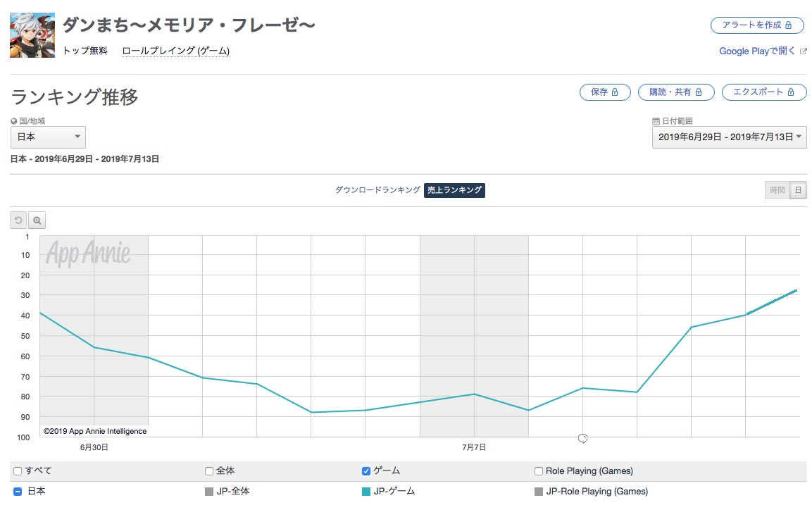Click the gray JP-全体 legend swatch
Viewport: 812px width, 505px height.
(x=209, y=492)
